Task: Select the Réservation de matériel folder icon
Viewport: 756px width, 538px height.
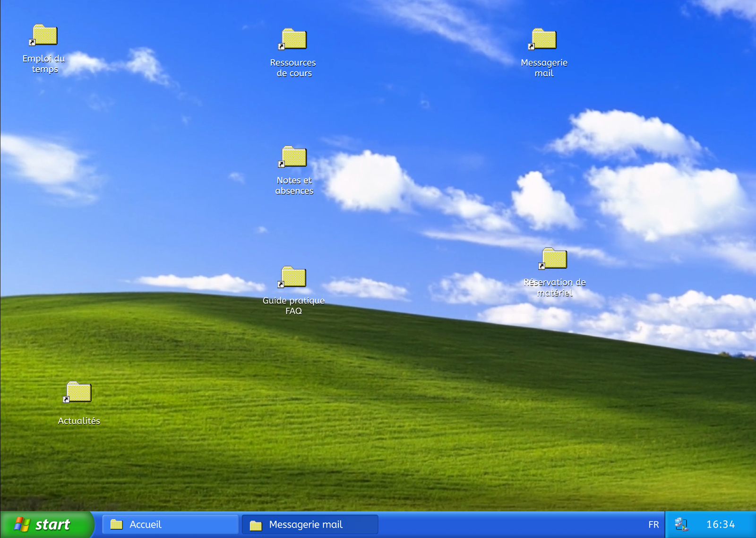Action: pos(554,259)
